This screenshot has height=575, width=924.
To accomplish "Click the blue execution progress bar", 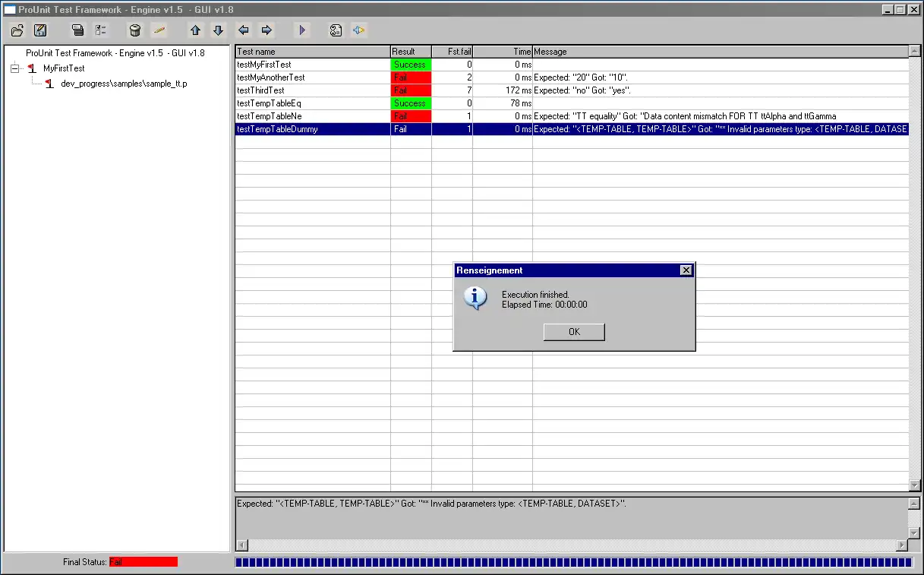I will [573, 562].
